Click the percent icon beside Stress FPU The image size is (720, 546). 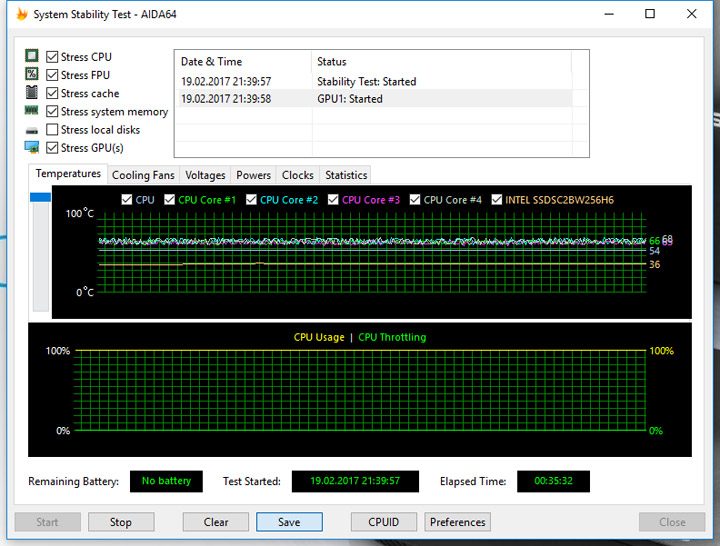[x=32, y=74]
